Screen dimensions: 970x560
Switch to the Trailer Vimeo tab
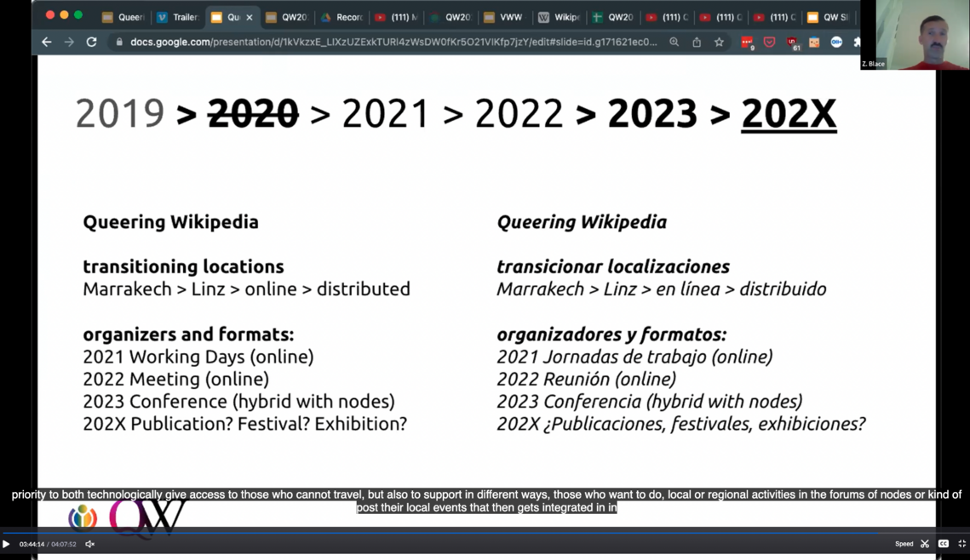(177, 17)
